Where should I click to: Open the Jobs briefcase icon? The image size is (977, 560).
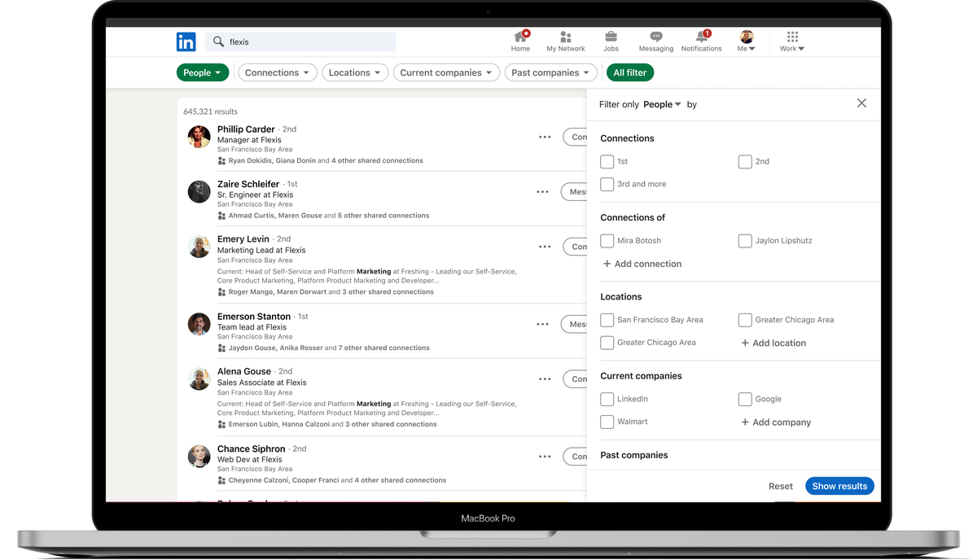[611, 37]
